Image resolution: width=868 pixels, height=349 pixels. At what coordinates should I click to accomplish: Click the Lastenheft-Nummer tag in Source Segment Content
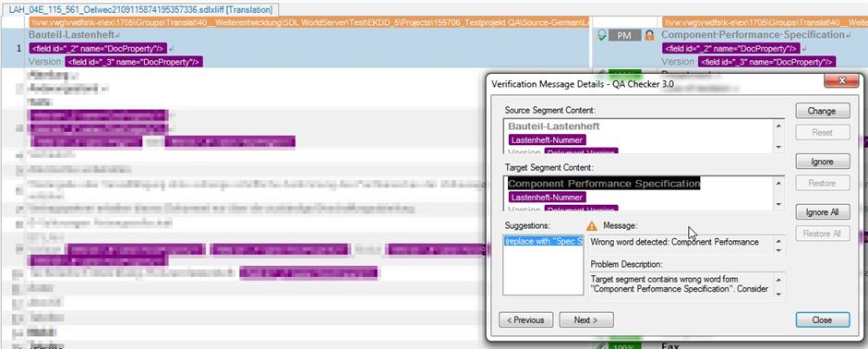click(x=547, y=140)
